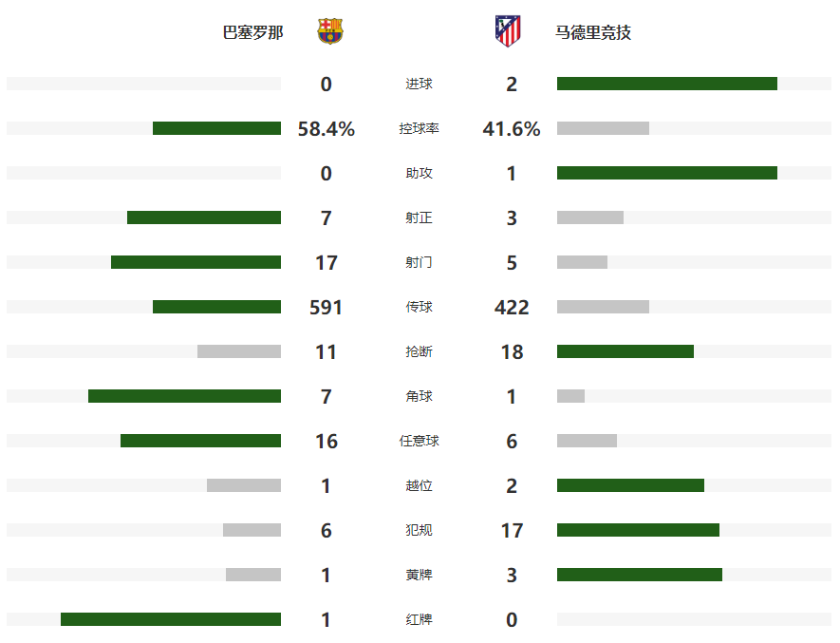Click Barcelona's green possession bar
The height and width of the screenshot is (643, 840).
(x=216, y=128)
